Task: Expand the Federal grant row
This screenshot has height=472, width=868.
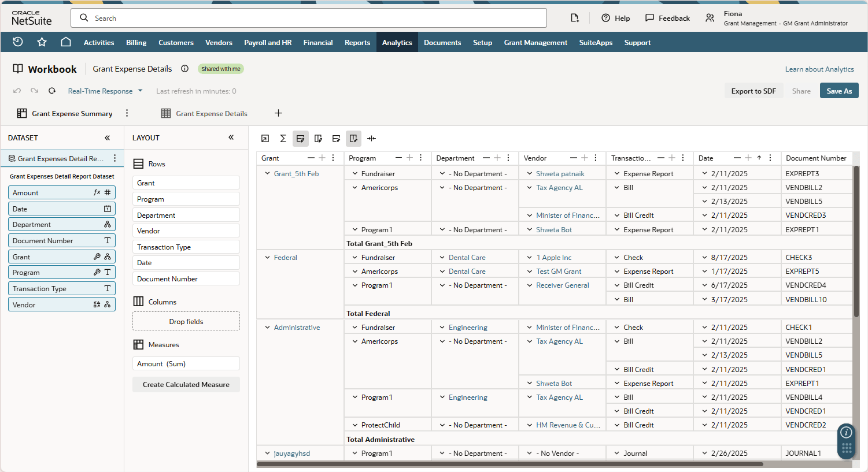Action: (x=267, y=257)
